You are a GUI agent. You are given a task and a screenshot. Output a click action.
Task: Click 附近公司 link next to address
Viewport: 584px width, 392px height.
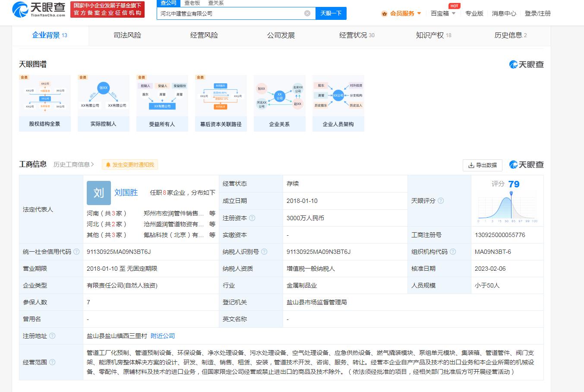[x=163, y=336]
